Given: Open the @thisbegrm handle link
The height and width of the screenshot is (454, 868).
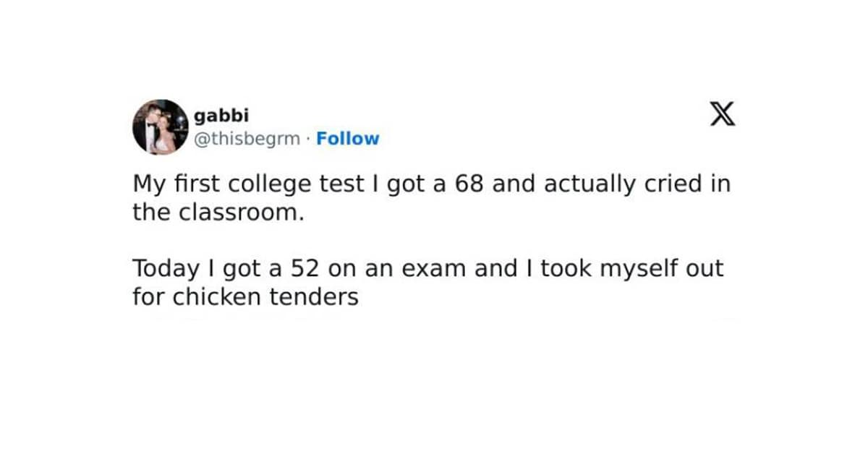Looking at the screenshot, I should click(247, 139).
